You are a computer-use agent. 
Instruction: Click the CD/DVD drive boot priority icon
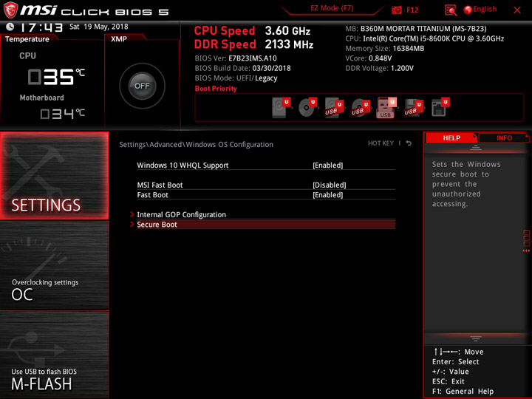click(x=307, y=108)
